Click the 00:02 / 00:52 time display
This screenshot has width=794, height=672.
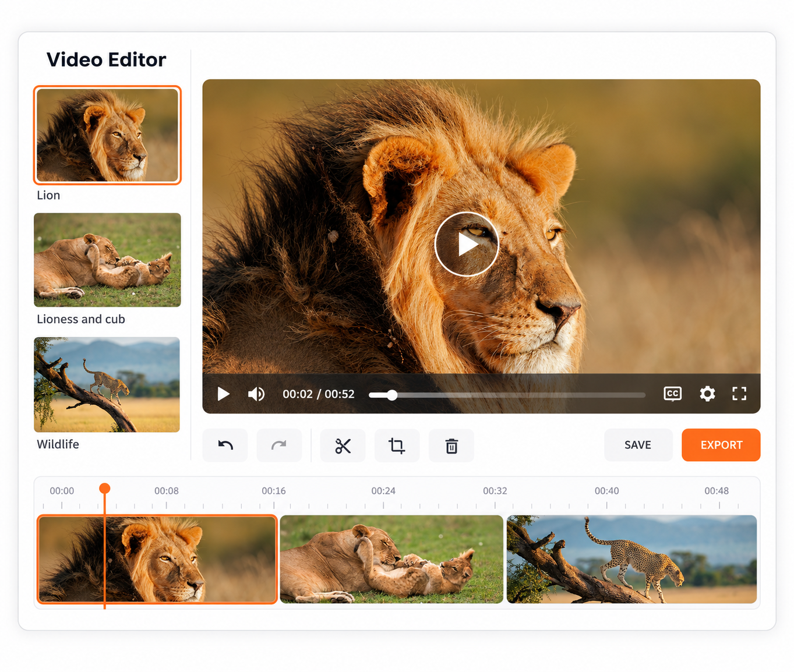pos(319,394)
